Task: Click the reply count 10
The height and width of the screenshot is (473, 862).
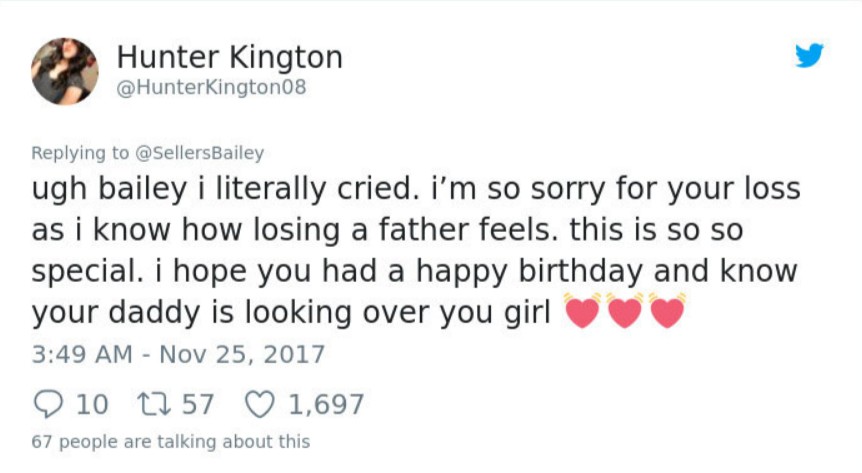Action: coord(92,404)
